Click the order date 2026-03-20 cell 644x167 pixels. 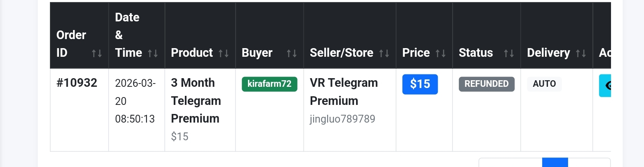(135, 101)
